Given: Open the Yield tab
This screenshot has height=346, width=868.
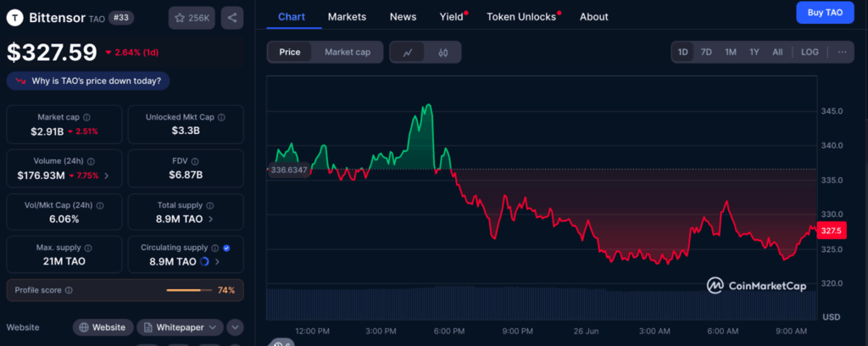Looking at the screenshot, I should click(452, 17).
